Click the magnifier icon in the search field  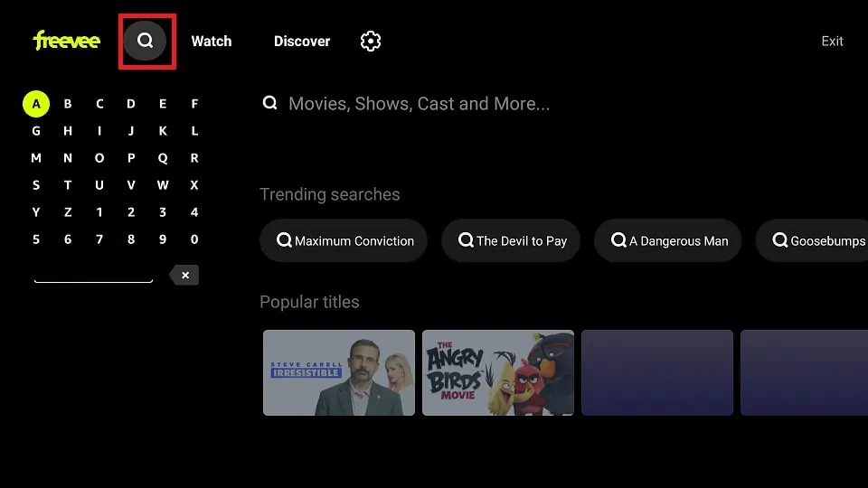pos(269,103)
